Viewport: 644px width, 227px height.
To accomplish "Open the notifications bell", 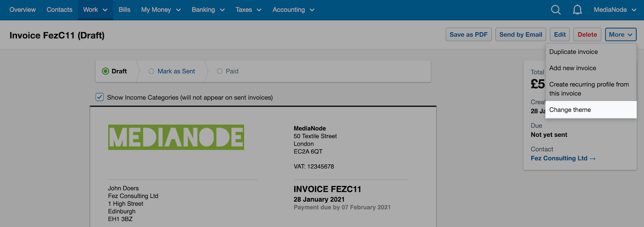I will [x=577, y=10].
